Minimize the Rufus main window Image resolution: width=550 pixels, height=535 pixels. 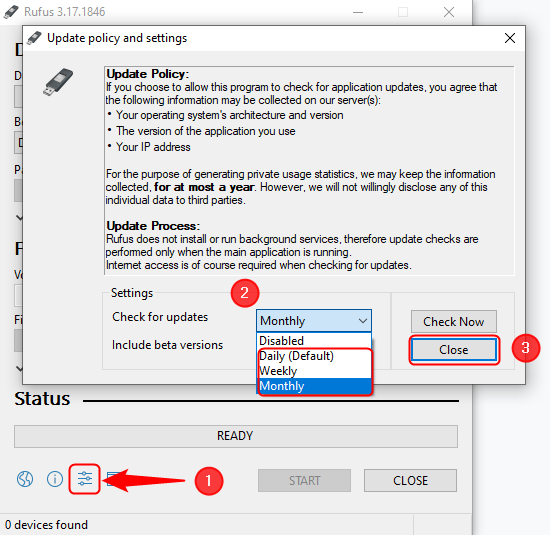[358, 12]
